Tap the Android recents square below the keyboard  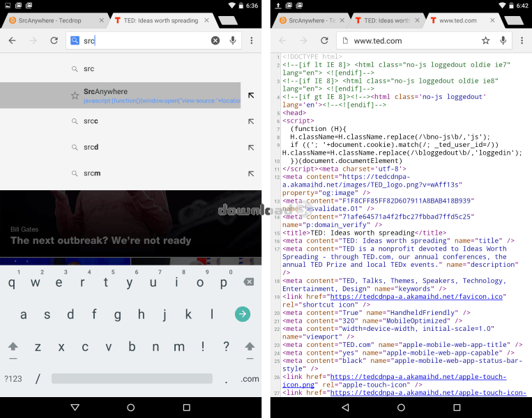pyautogui.click(x=187, y=407)
